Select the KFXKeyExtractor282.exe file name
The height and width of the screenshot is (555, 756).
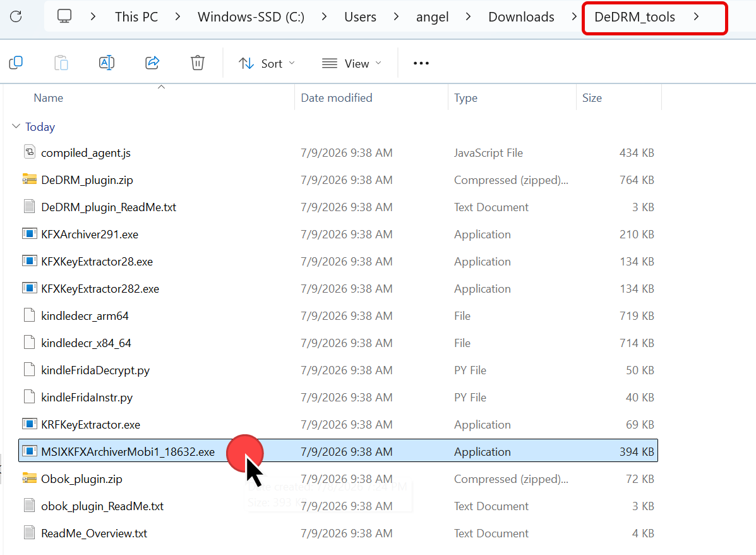pos(100,289)
